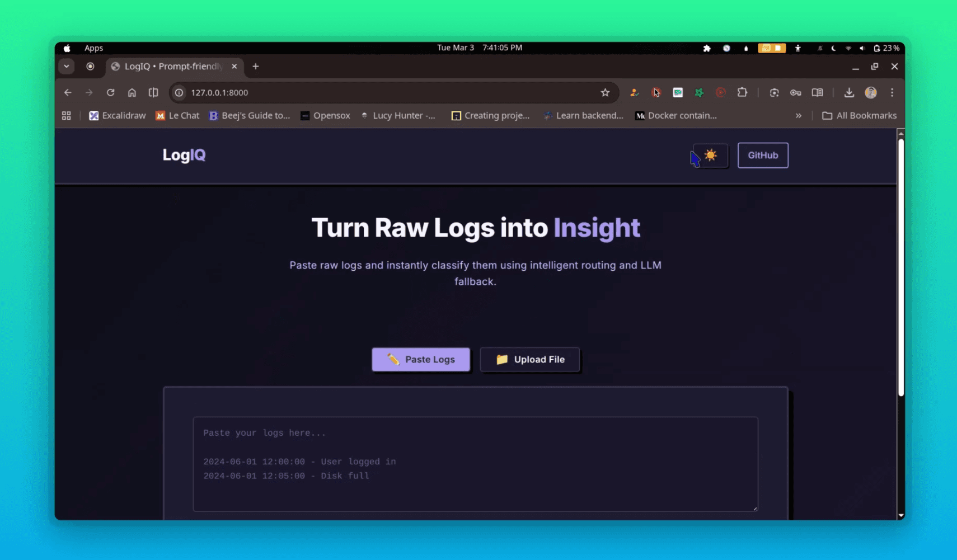
Task: Open the GitHub link button
Action: 763,156
